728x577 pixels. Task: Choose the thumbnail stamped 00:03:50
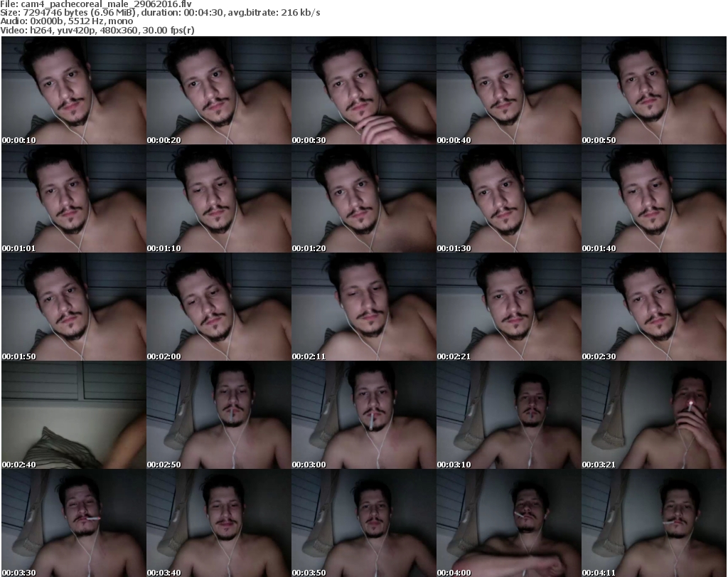pyautogui.click(x=363, y=523)
